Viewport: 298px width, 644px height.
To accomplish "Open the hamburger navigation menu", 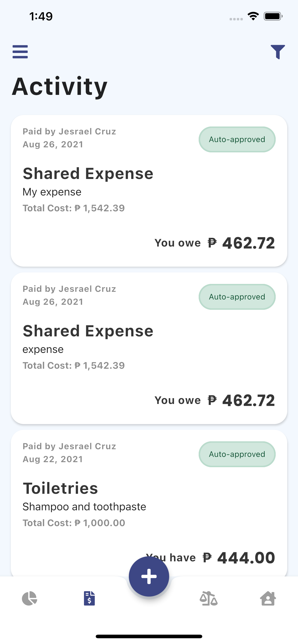I will tap(20, 52).
